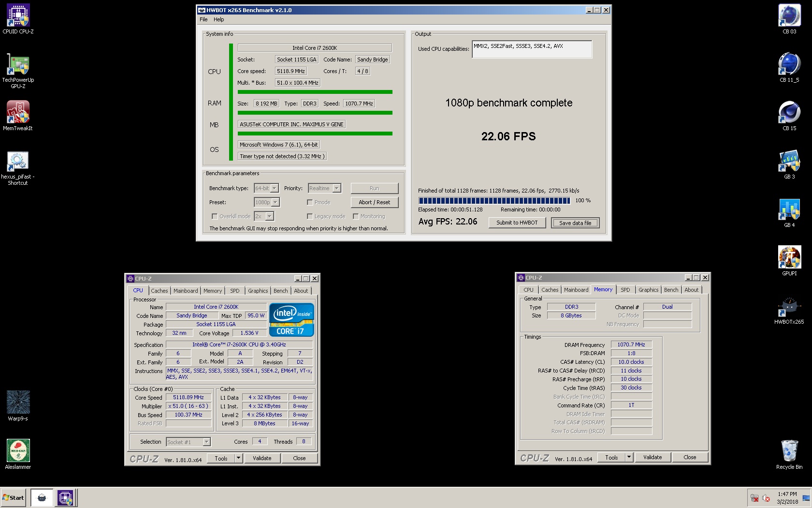The width and height of the screenshot is (812, 508).
Task: Click Validate in right CPU-Z window
Action: pyautogui.click(x=652, y=457)
